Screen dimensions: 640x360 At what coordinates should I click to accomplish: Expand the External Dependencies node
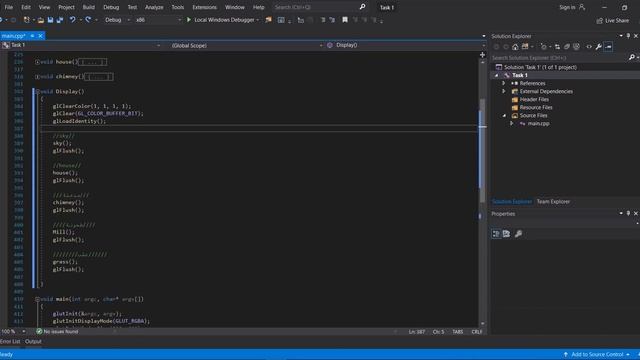(x=504, y=91)
